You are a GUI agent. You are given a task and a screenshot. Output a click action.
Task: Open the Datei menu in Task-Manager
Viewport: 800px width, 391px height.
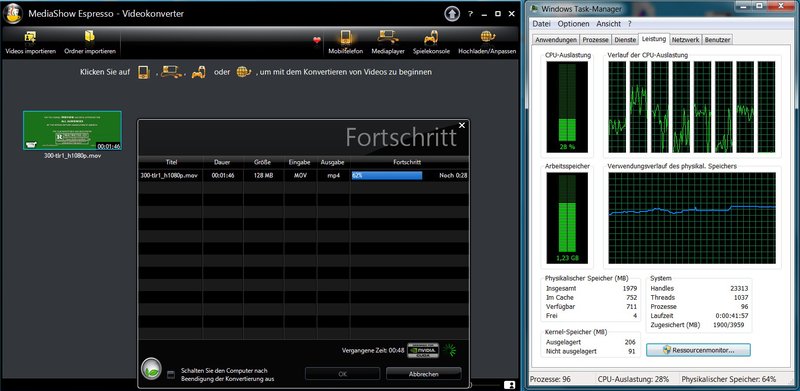[x=542, y=23]
